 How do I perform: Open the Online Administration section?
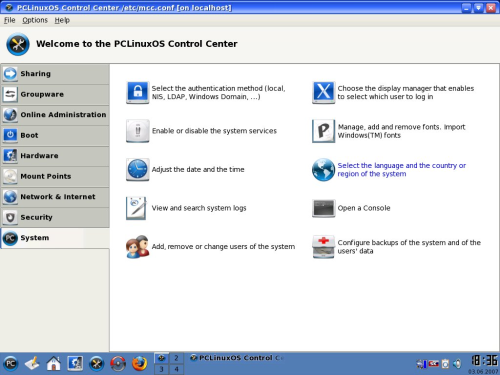pos(55,115)
